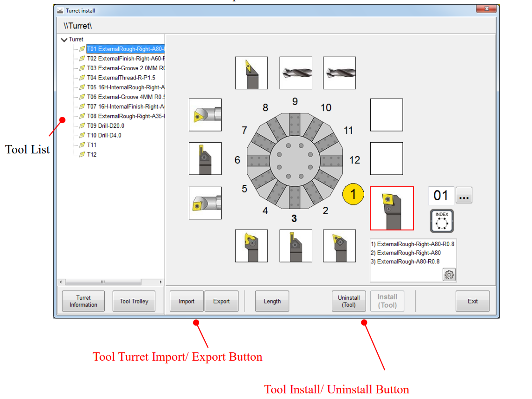Click the ellipsis button beside station number 01
Screen dimensions: 532x399
pyautogui.click(x=464, y=196)
